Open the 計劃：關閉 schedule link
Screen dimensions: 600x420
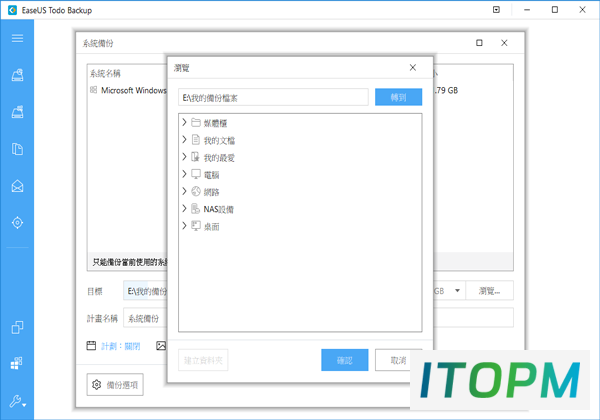click(121, 346)
